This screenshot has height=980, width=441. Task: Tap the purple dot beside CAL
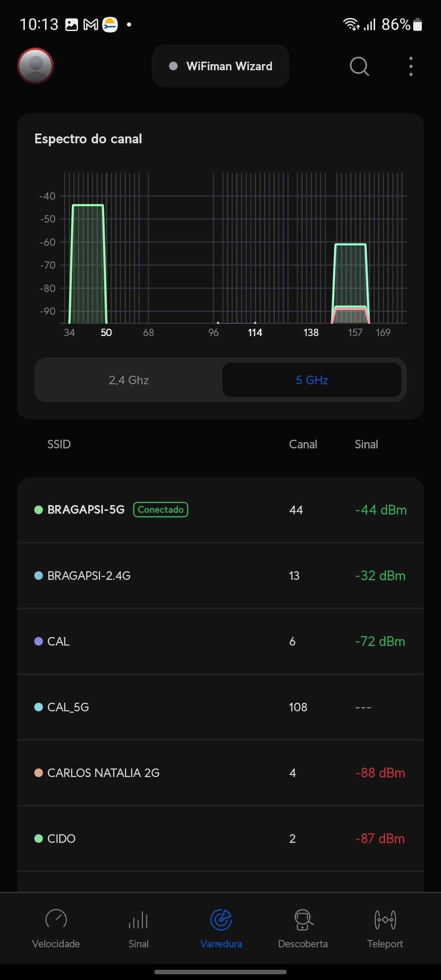click(39, 641)
